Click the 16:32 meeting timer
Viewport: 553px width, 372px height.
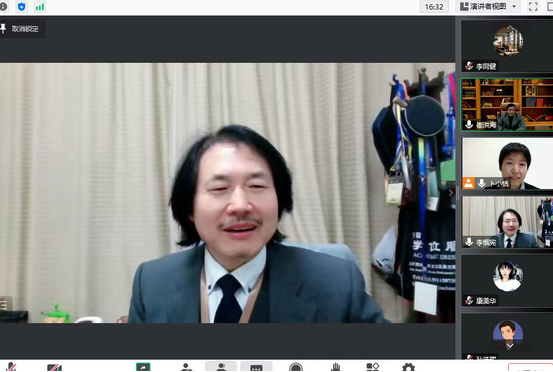pyautogui.click(x=434, y=7)
